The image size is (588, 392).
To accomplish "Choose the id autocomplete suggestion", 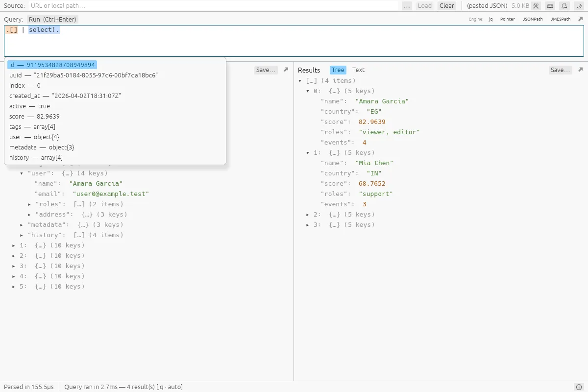I will (116, 65).
